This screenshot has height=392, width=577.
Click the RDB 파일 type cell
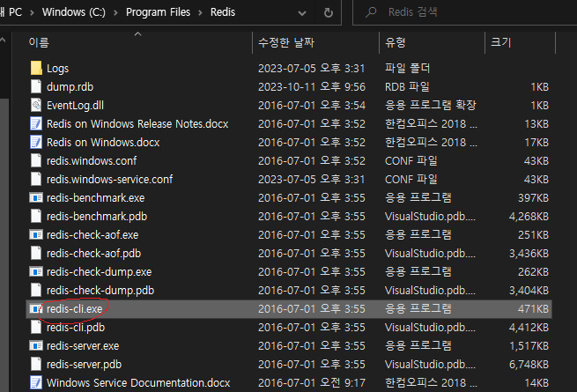pyautogui.click(x=407, y=87)
